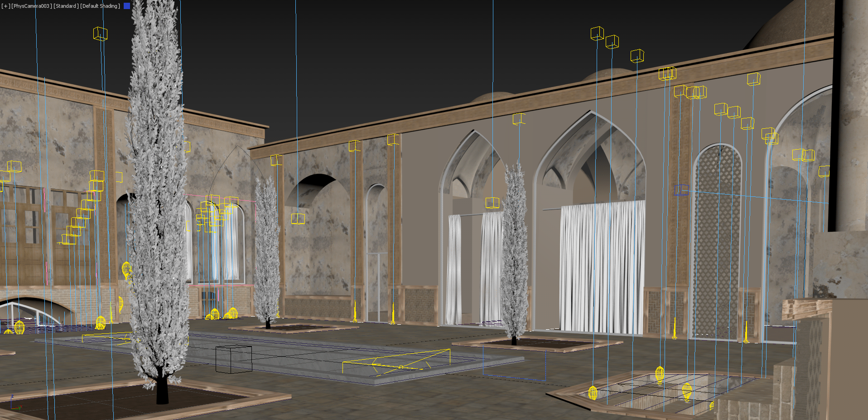Image resolution: width=868 pixels, height=420 pixels.
Task: Open the Standard viewport settings menu
Action: point(66,6)
